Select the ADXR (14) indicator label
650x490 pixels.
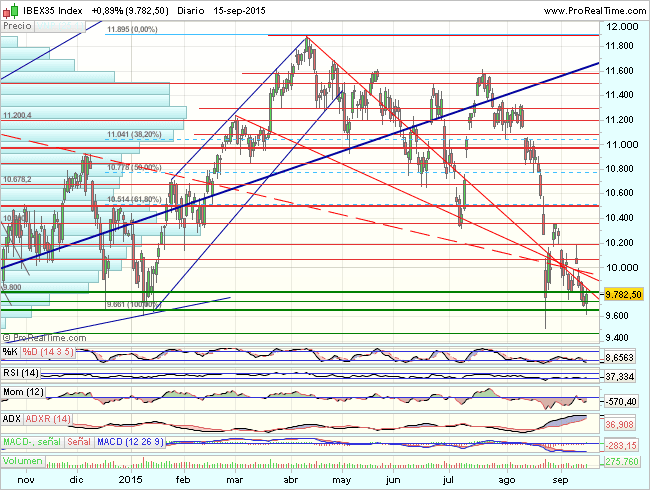pyautogui.click(x=48, y=419)
